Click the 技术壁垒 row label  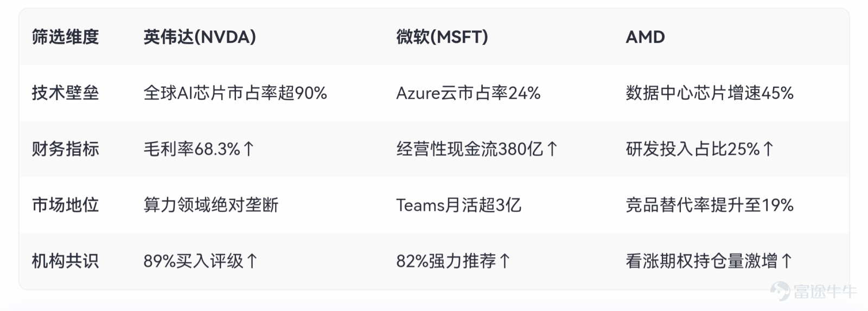tap(65, 93)
